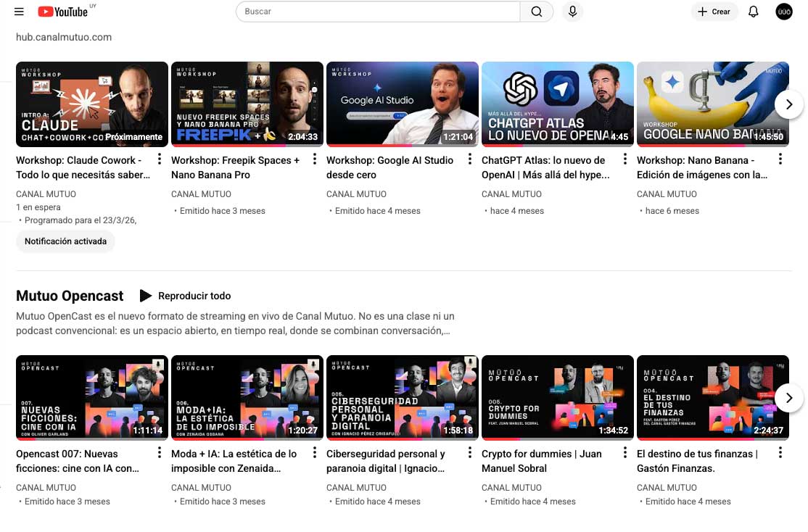
Task: Click the Mutuo Opencast section title
Action: [x=70, y=296]
